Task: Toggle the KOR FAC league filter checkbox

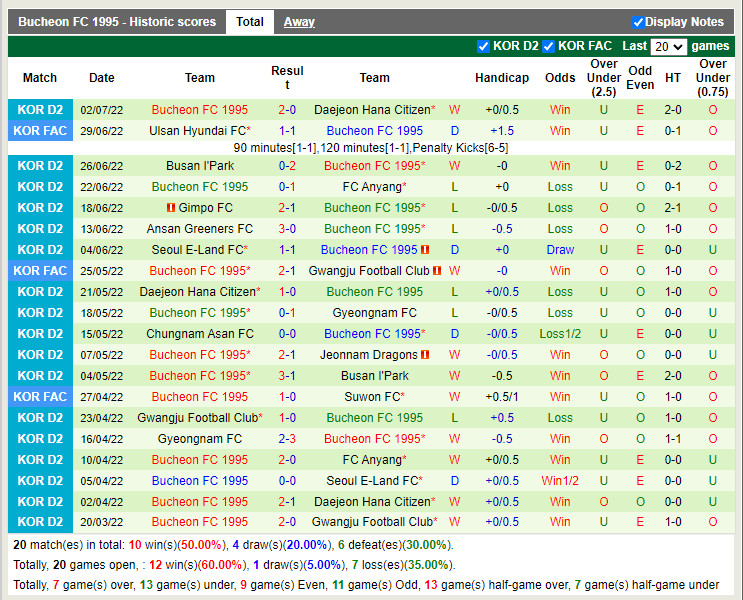Action: point(548,46)
